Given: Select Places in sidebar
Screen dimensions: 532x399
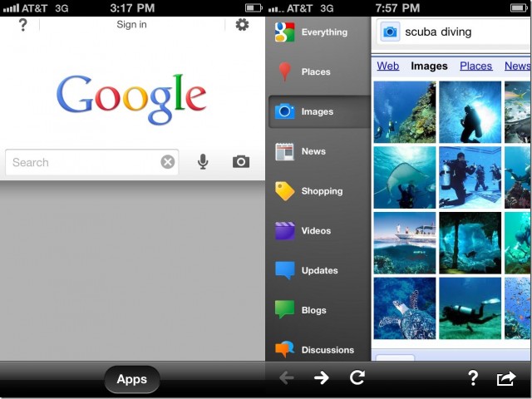Looking at the screenshot, I should [x=318, y=71].
